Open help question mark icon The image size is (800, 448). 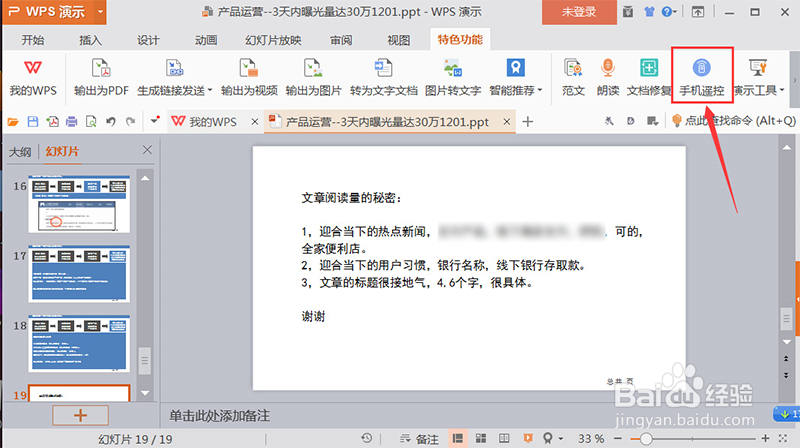(x=666, y=12)
